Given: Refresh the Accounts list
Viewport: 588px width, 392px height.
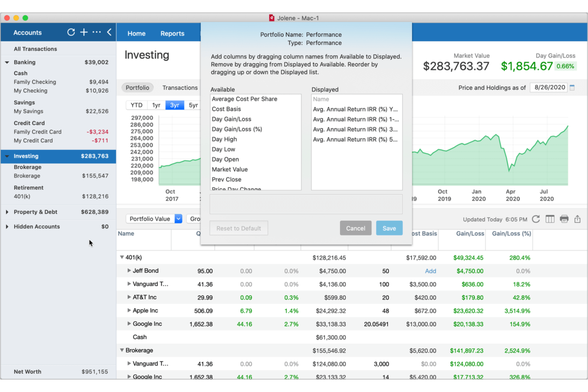Looking at the screenshot, I should coord(71,32).
